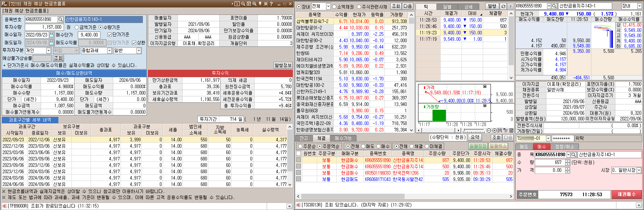This screenshot has height=210, width=644.
Task: Check the first order row checkbox for 신한금융지주
Action: pyautogui.click(x=298, y=160)
